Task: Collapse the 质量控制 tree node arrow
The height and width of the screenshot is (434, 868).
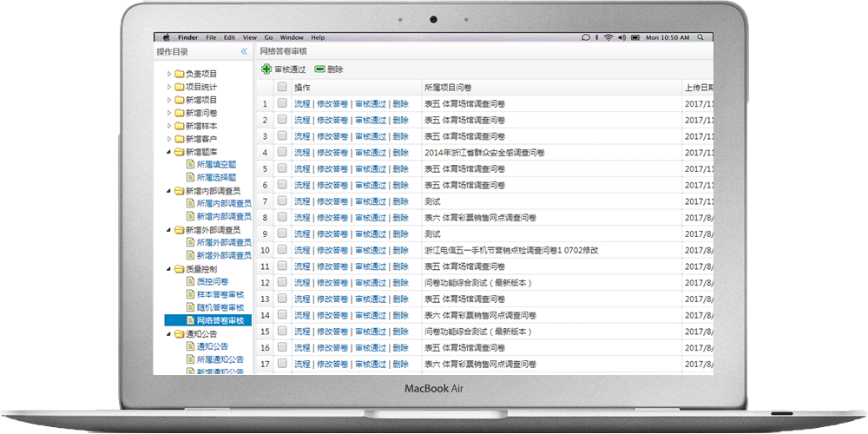Action: click(x=169, y=269)
